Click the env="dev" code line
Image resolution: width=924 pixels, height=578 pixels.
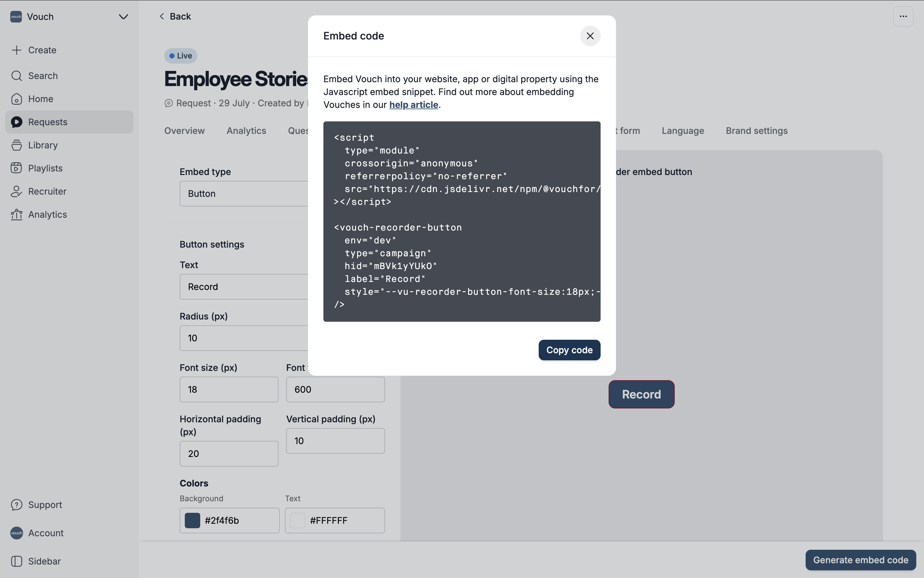[370, 241]
